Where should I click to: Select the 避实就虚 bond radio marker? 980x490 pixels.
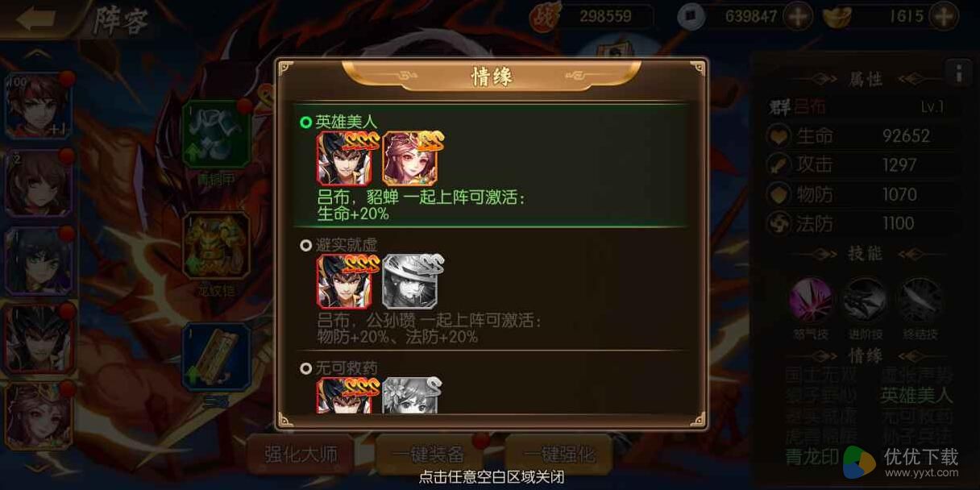pos(305,245)
